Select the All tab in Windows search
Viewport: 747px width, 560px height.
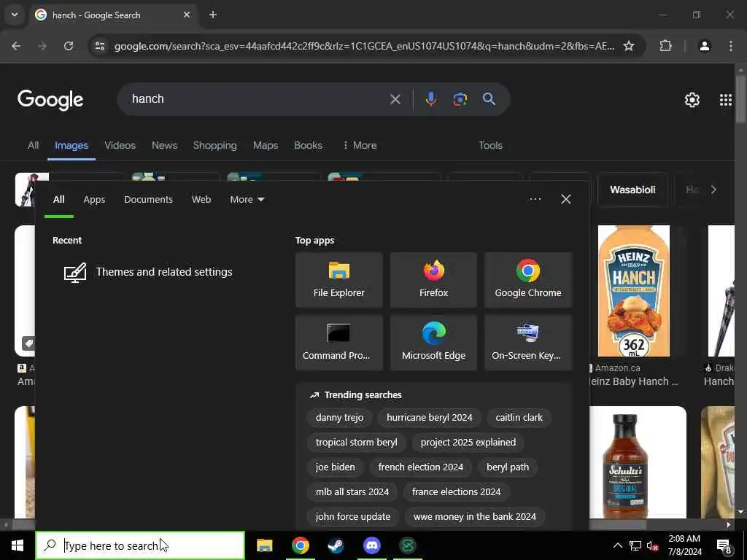[58, 200]
